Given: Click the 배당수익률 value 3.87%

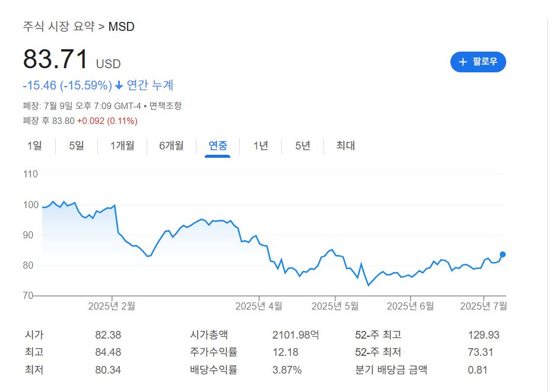Looking at the screenshot, I should (x=287, y=370).
